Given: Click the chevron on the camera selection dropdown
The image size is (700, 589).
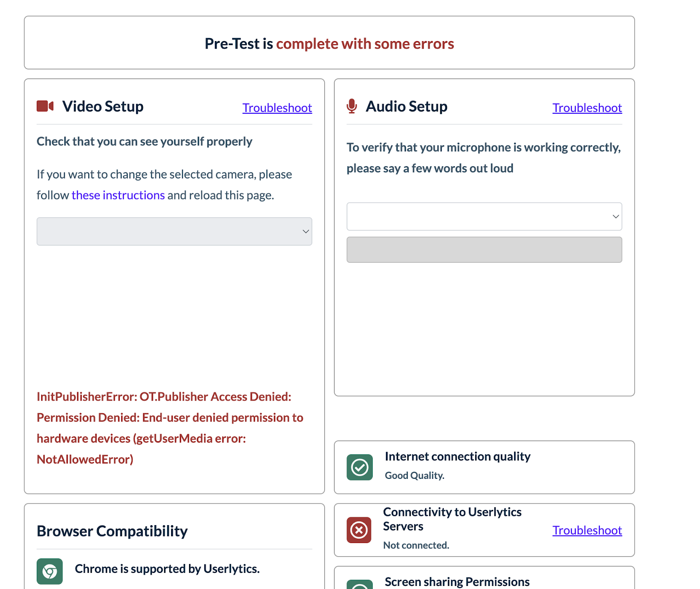Looking at the screenshot, I should (306, 232).
